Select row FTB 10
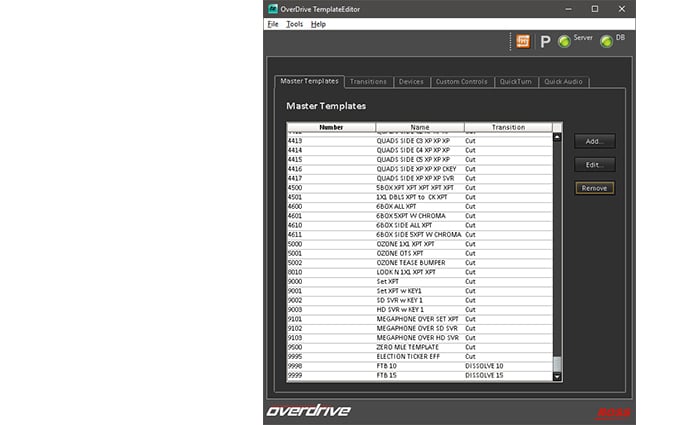700x425 pixels. (x=420, y=366)
